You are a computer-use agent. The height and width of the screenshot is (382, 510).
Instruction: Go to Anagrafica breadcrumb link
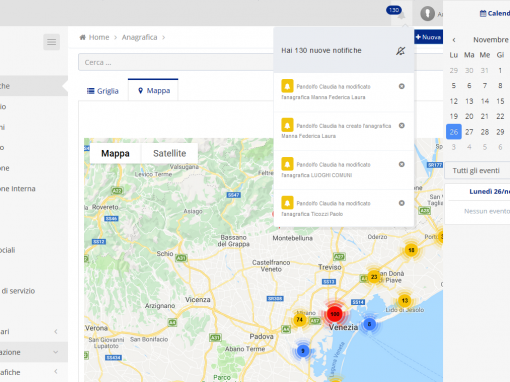(x=139, y=37)
